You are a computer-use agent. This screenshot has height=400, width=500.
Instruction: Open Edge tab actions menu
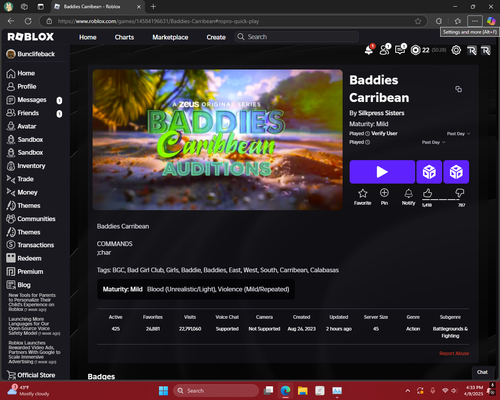[40, 6]
